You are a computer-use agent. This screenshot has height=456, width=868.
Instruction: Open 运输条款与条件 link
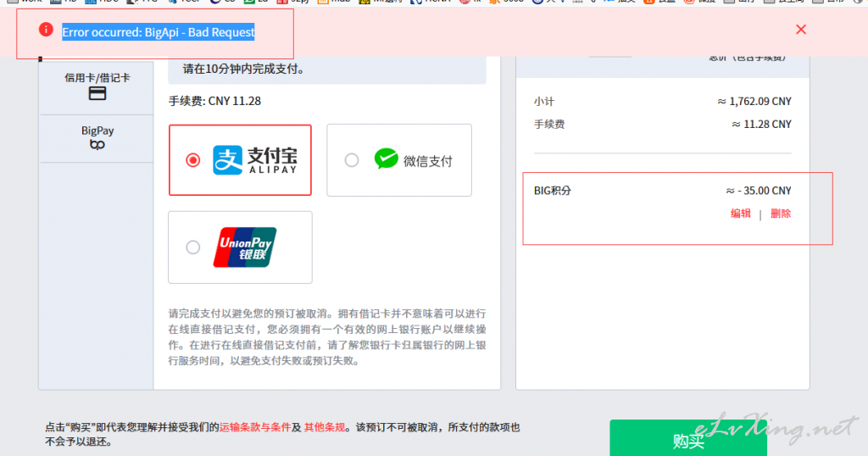[x=254, y=427]
